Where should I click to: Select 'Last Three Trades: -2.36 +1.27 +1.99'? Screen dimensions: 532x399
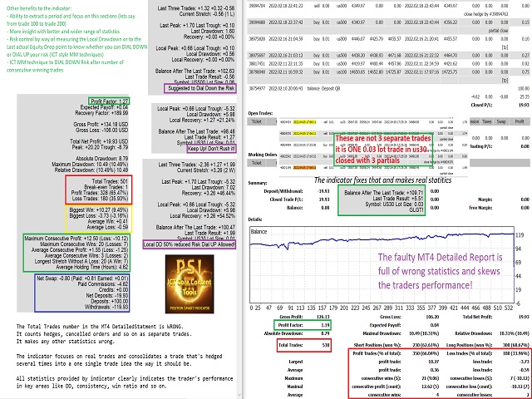click(196, 165)
